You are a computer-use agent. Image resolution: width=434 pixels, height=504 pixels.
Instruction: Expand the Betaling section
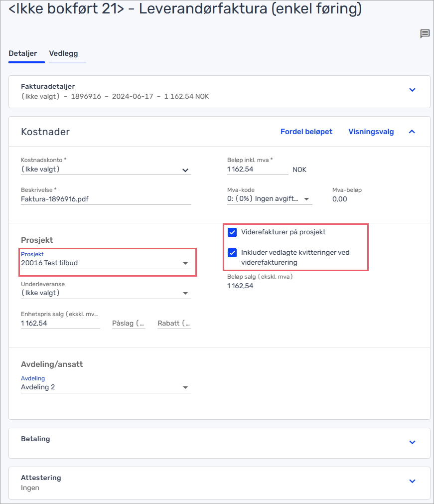pyautogui.click(x=412, y=442)
